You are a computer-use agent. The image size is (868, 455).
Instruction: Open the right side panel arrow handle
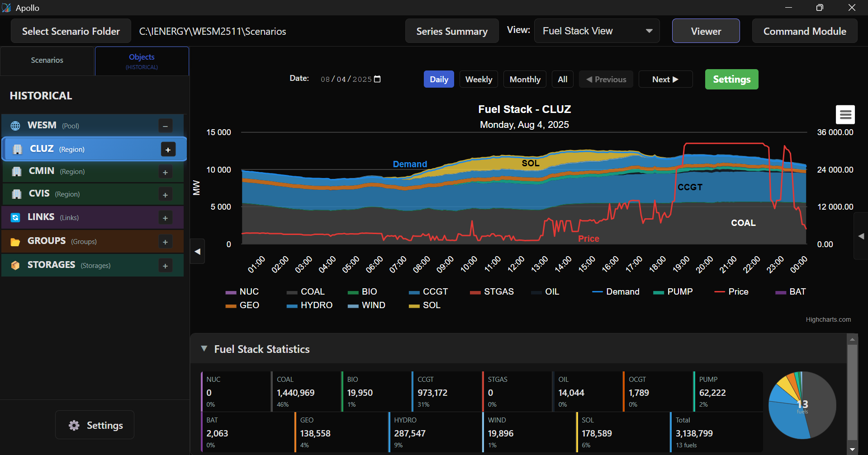[x=861, y=236]
